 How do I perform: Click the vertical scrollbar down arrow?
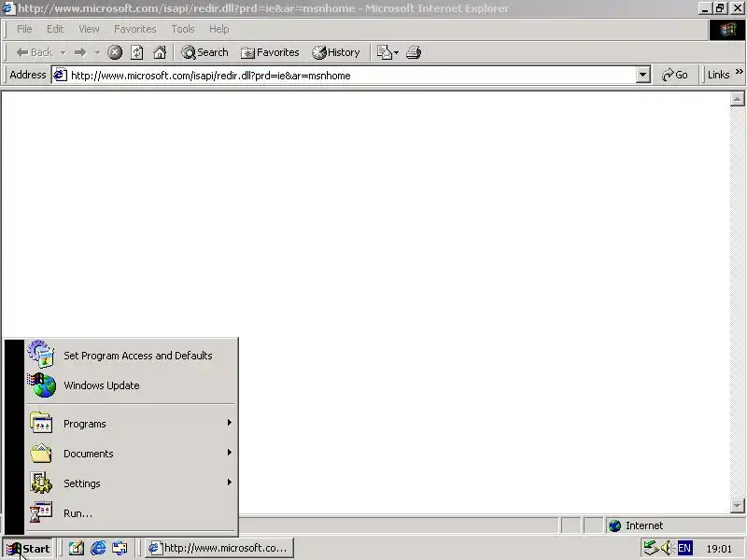pyautogui.click(x=737, y=505)
